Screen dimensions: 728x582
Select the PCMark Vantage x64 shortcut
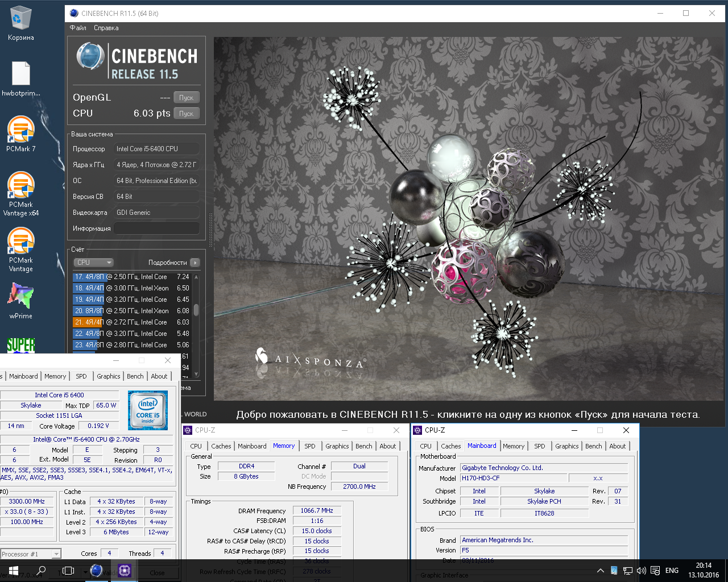tap(20, 194)
